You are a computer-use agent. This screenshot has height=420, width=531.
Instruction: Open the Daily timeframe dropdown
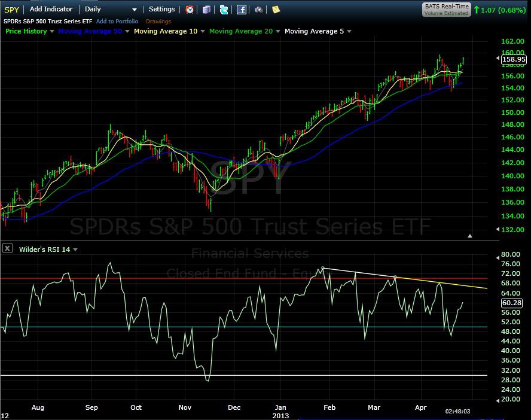(111, 10)
